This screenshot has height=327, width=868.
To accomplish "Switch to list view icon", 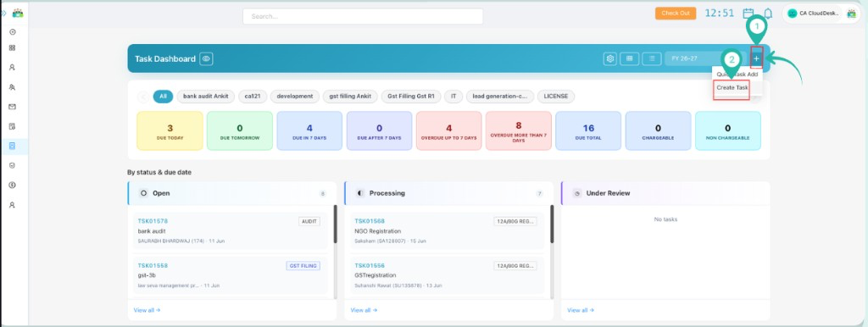I will 652,58.
